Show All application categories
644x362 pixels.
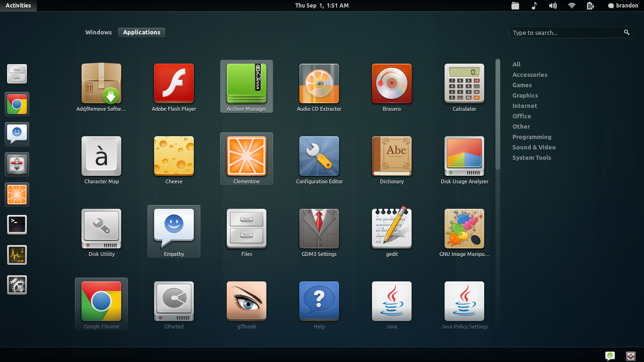(x=517, y=64)
